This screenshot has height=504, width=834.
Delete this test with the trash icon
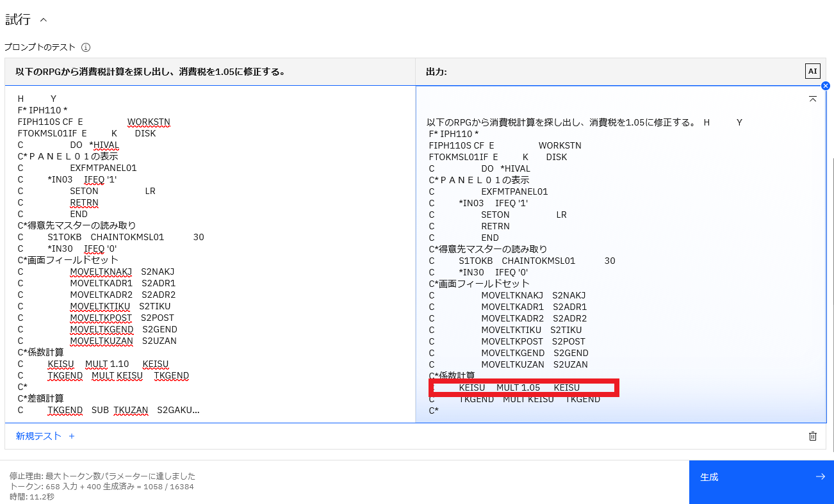[813, 436]
